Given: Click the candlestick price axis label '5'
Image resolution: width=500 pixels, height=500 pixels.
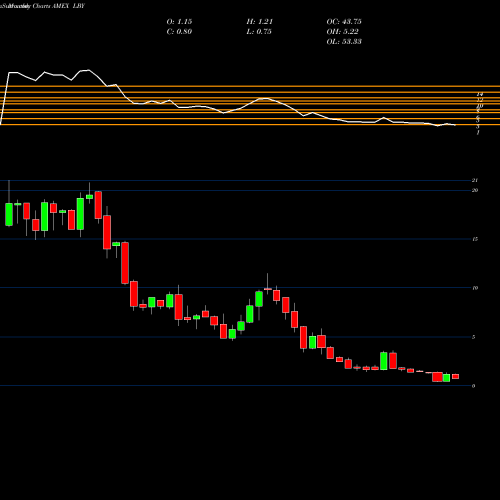Looking at the screenshot, I should 473,337.
